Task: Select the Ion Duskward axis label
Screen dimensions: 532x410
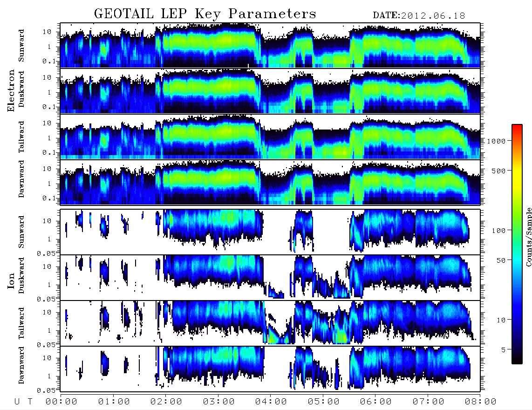Action: point(21,276)
